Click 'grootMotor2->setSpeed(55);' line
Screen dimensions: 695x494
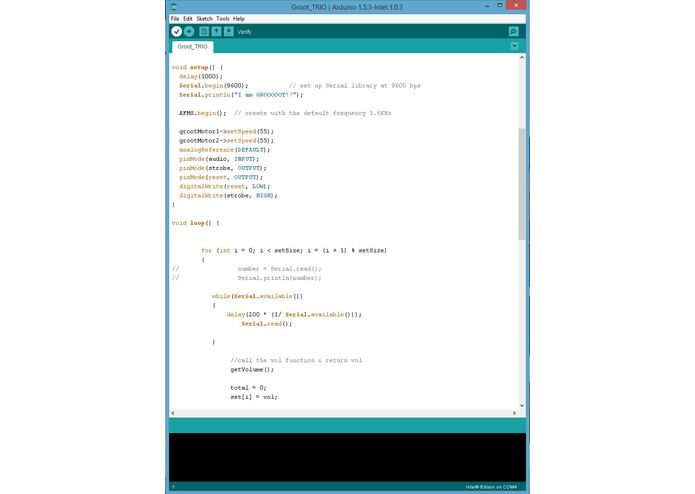coord(226,140)
